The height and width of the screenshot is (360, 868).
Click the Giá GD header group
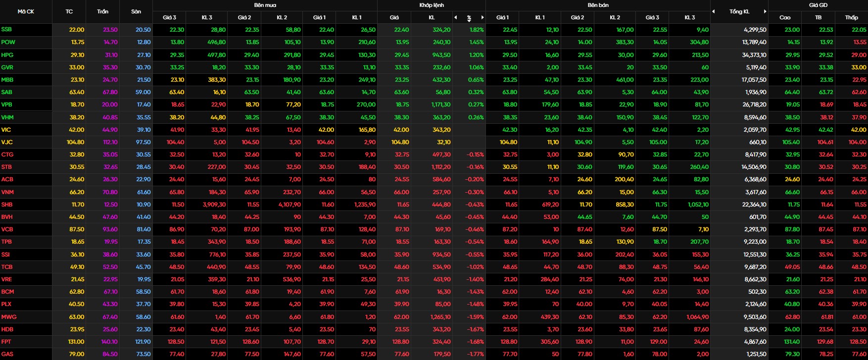(x=818, y=5)
